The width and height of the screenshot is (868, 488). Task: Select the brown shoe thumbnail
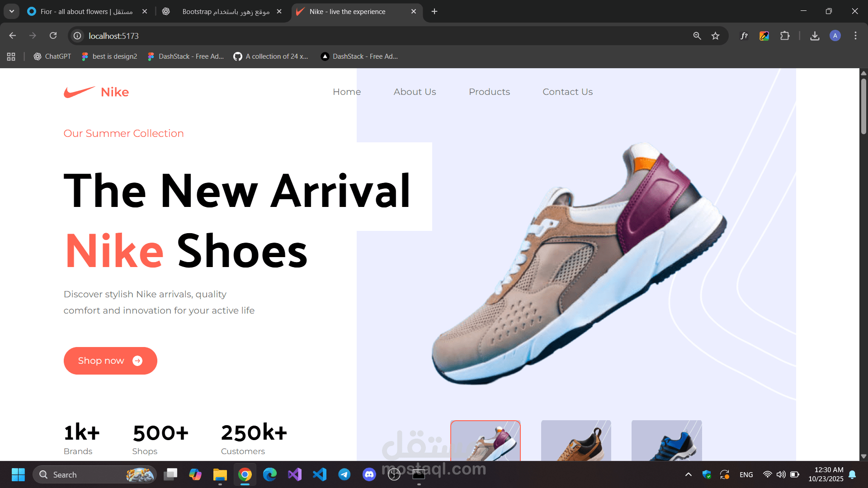[576, 441]
